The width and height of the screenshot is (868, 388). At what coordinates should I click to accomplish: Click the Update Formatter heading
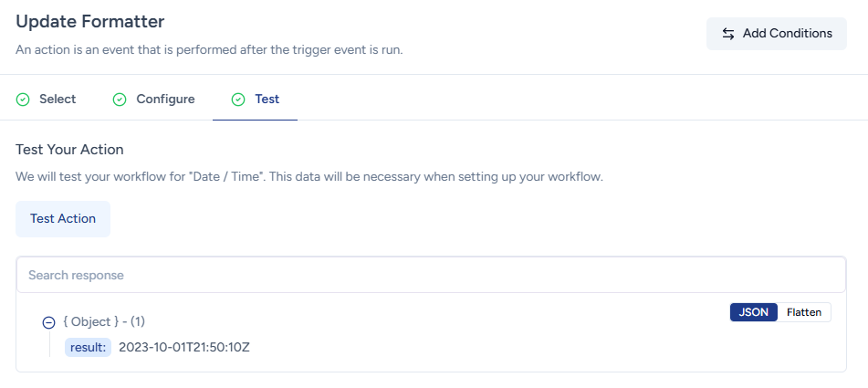click(90, 20)
